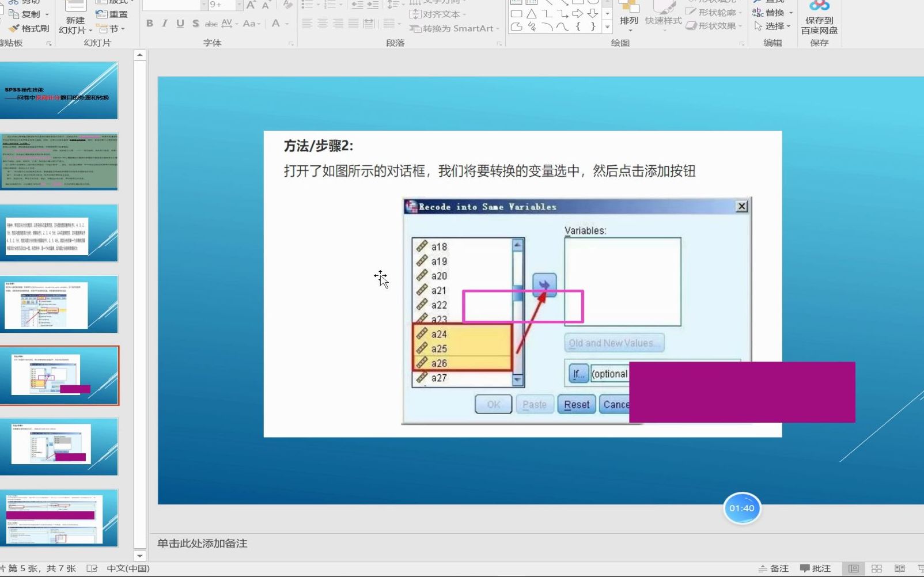The height and width of the screenshot is (577, 924).
Task: Click the notes area 单击此处添加备注
Action: (x=202, y=544)
